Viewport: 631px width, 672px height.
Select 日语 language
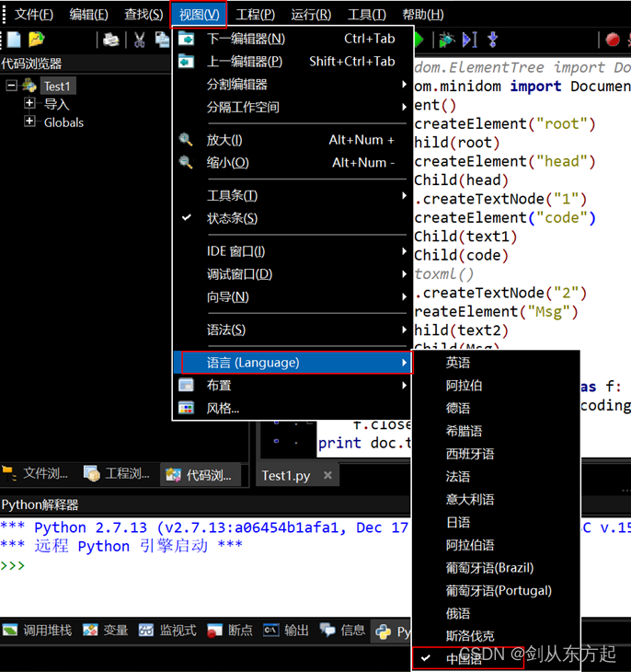coord(496,522)
